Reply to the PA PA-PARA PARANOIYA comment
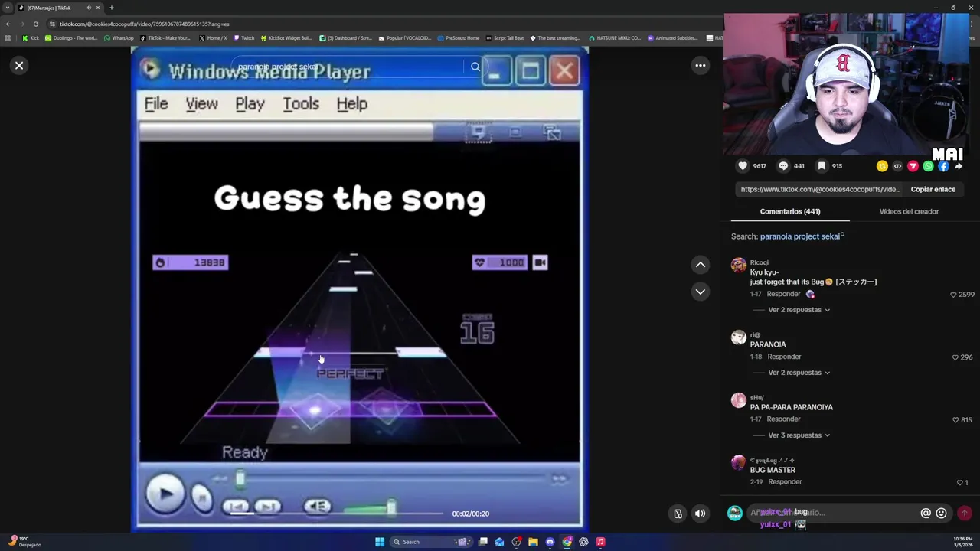The width and height of the screenshot is (980, 551). tap(783, 419)
